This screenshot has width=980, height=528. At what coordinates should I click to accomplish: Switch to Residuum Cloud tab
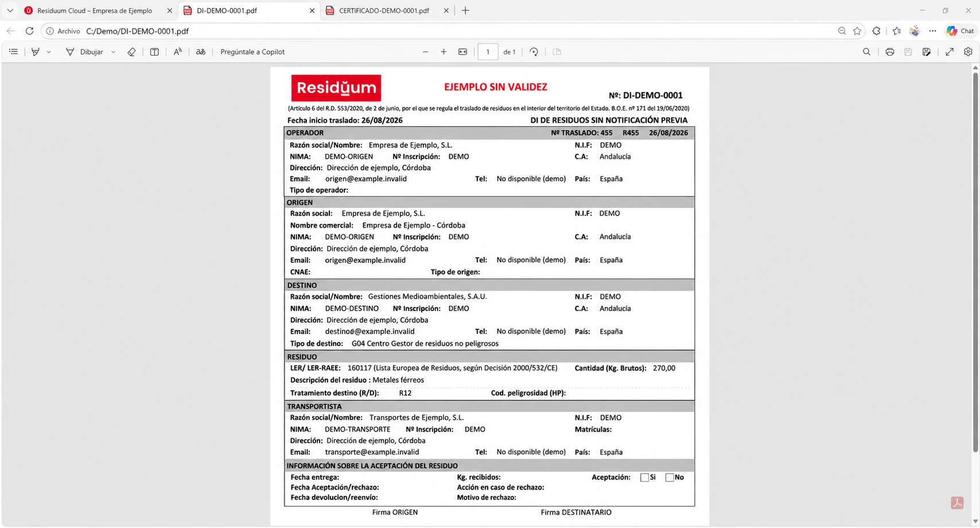tap(94, 10)
